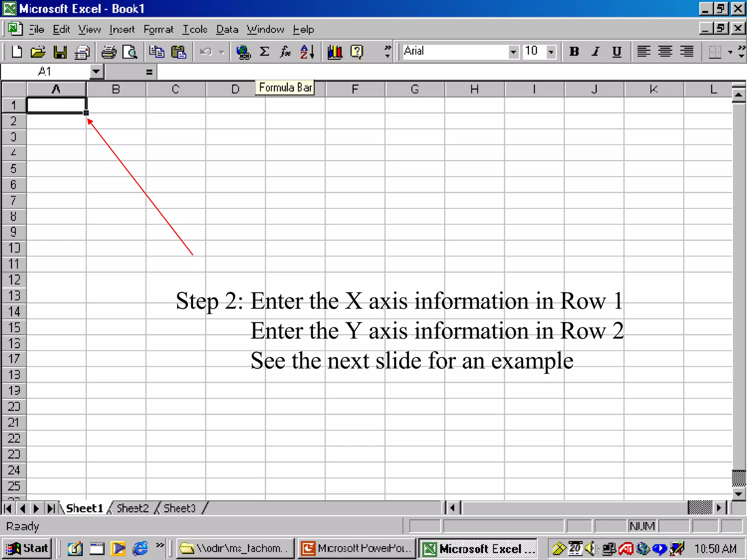
Task: Switch to Microsoft PowerPoint taskbar button
Action: (x=357, y=548)
